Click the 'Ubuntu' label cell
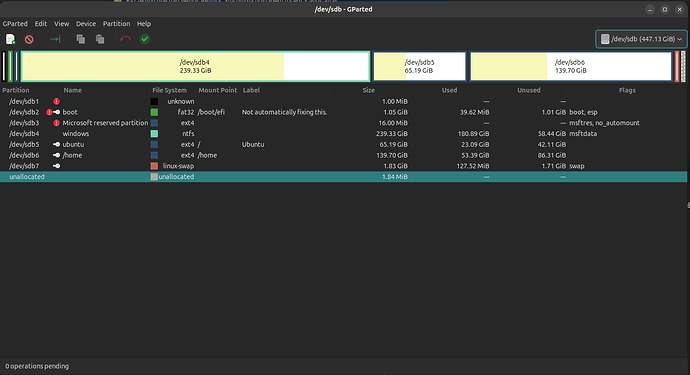 click(x=253, y=144)
